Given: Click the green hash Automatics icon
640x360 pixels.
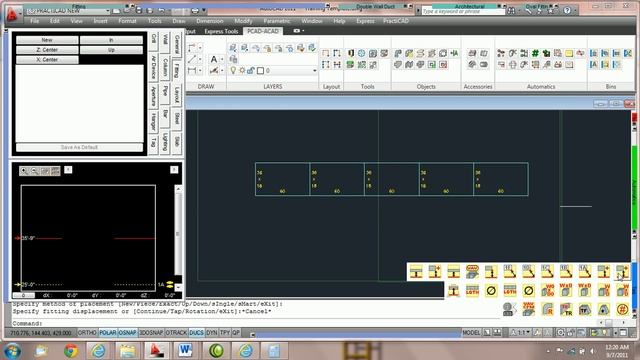Looking at the screenshot, I should pyautogui.click(x=535, y=53).
